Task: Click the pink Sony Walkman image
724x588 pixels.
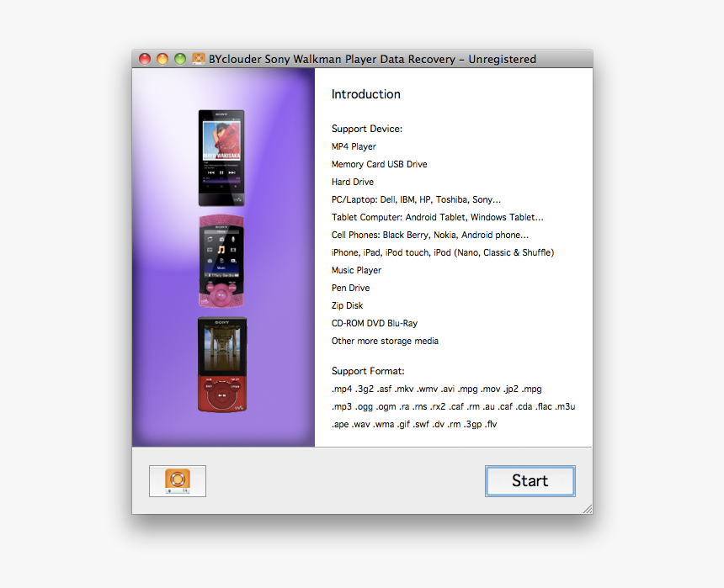Action: pos(221,262)
